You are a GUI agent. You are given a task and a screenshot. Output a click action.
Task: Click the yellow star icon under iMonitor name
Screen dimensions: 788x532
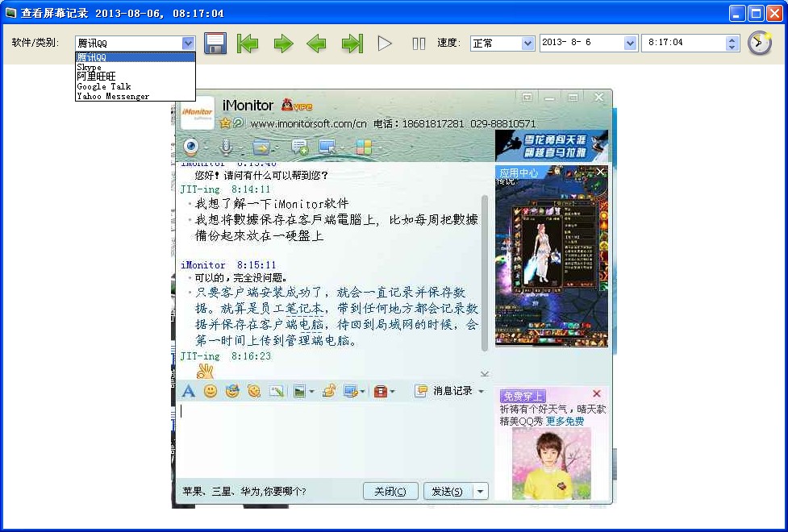[x=225, y=123]
